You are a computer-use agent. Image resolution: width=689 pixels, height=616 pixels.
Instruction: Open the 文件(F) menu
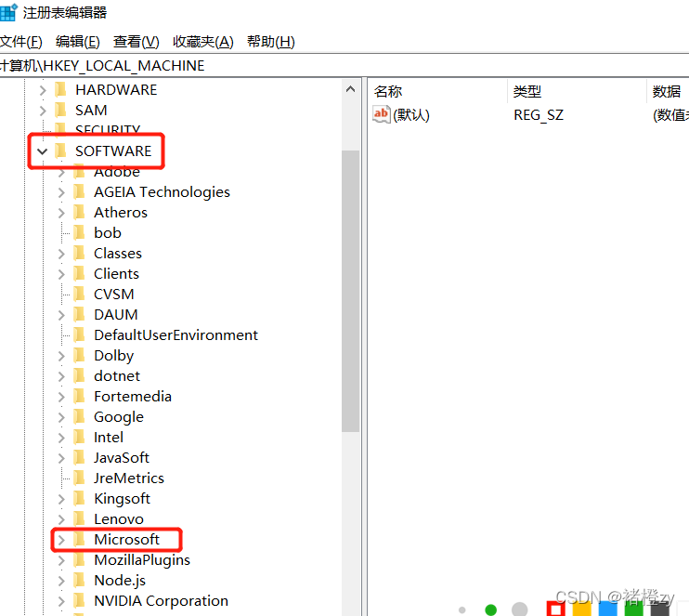click(x=20, y=42)
